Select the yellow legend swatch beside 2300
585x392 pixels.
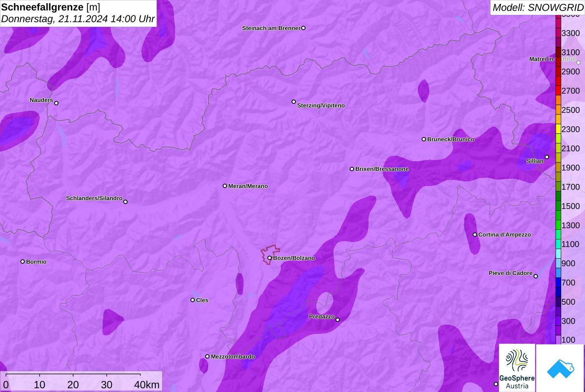[x=558, y=129]
